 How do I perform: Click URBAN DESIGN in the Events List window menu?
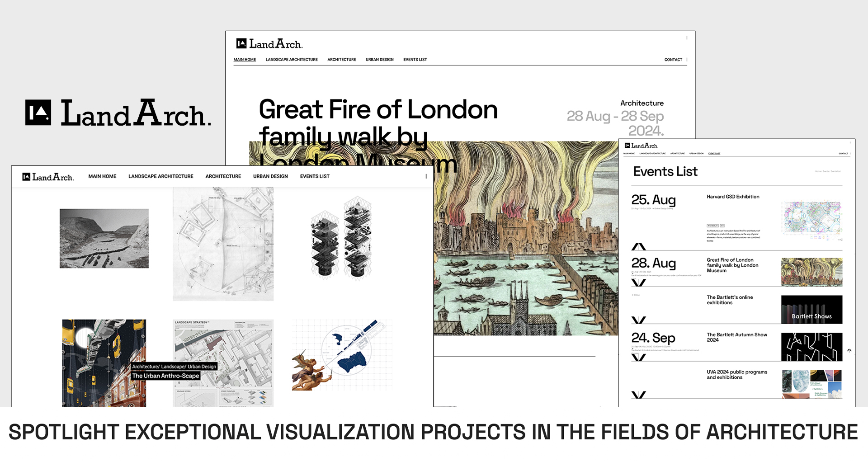pos(696,154)
